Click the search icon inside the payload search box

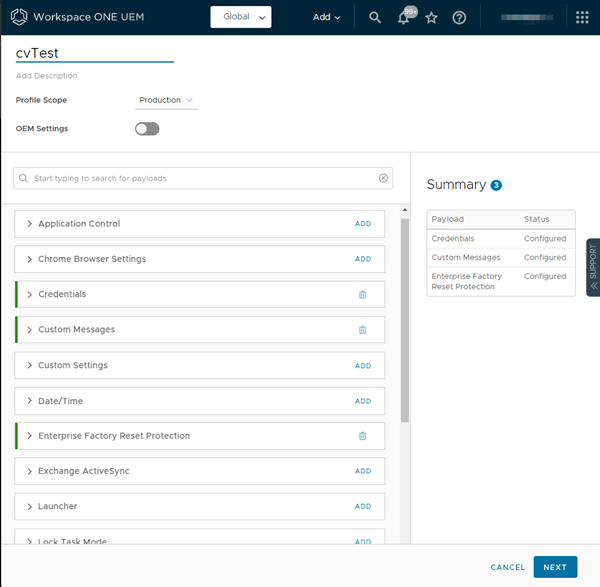[23, 178]
